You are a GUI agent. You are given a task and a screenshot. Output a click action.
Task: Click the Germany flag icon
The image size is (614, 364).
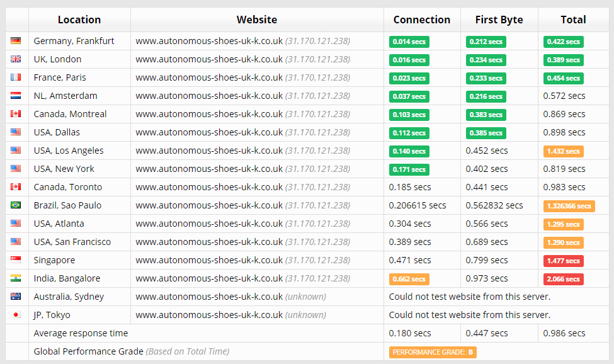point(16,41)
